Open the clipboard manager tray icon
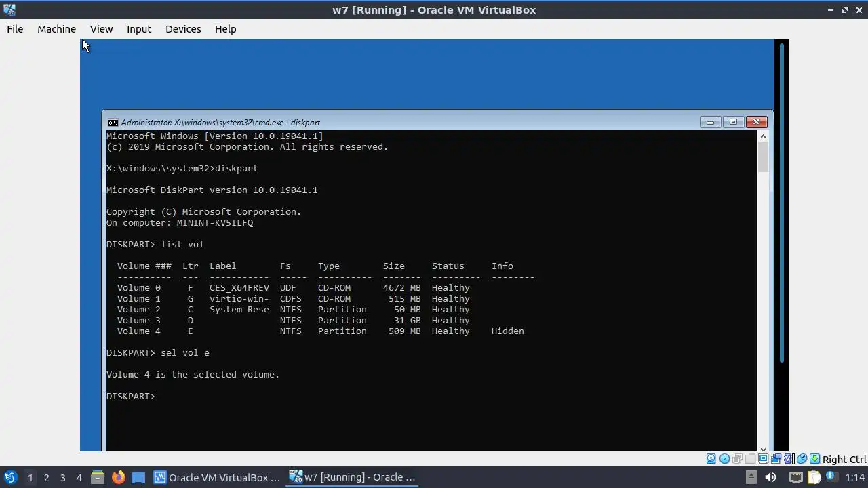Image resolution: width=868 pixels, height=488 pixels. 814,477
